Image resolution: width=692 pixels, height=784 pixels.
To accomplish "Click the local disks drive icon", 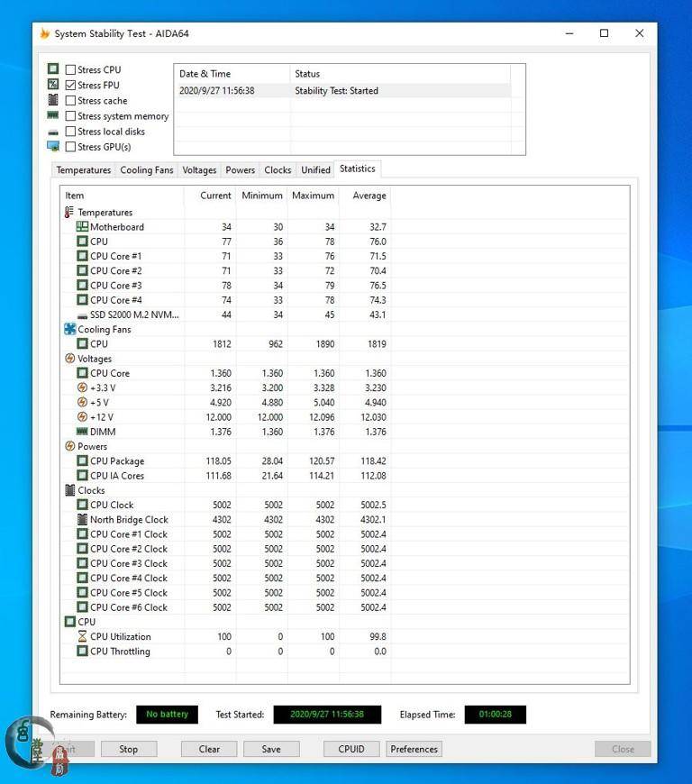I will pos(53,132).
